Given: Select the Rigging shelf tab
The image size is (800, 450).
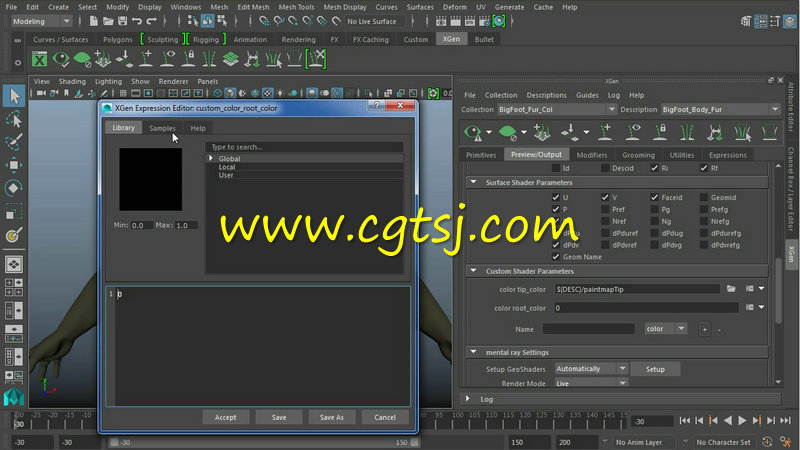Looking at the screenshot, I should tap(206, 39).
